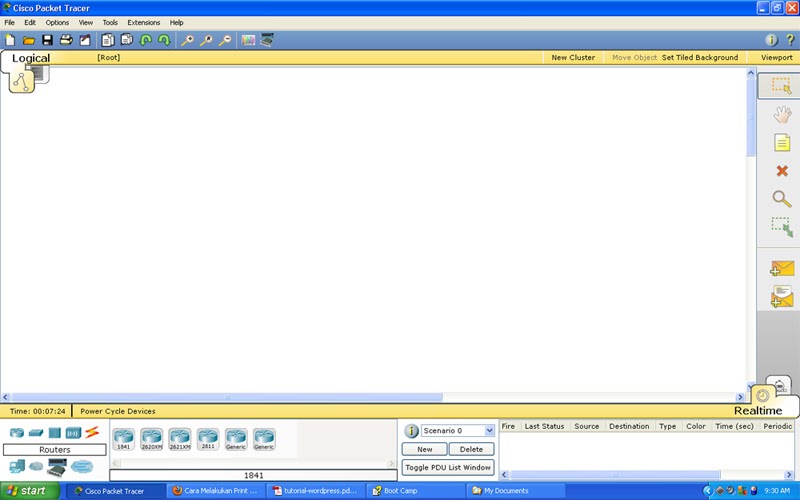Viewport: 800px width, 500px height.
Task: Show network information with the i icon
Action: tap(771, 40)
